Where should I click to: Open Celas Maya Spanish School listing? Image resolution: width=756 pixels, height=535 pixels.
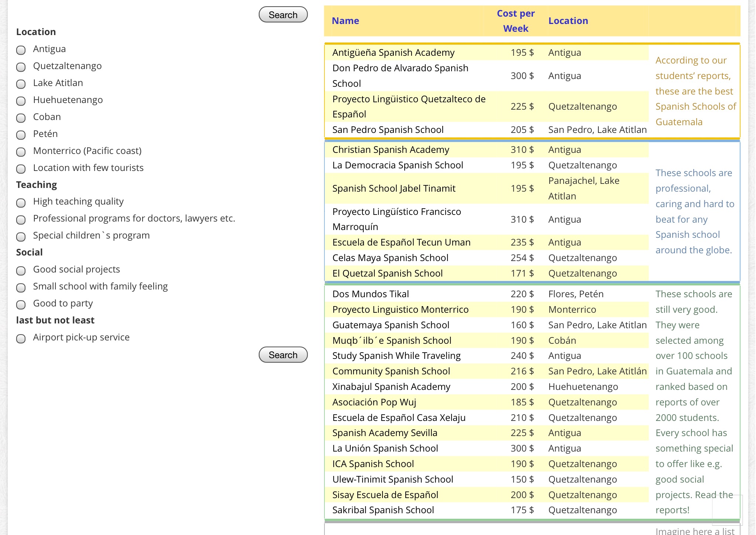coord(390,258)
